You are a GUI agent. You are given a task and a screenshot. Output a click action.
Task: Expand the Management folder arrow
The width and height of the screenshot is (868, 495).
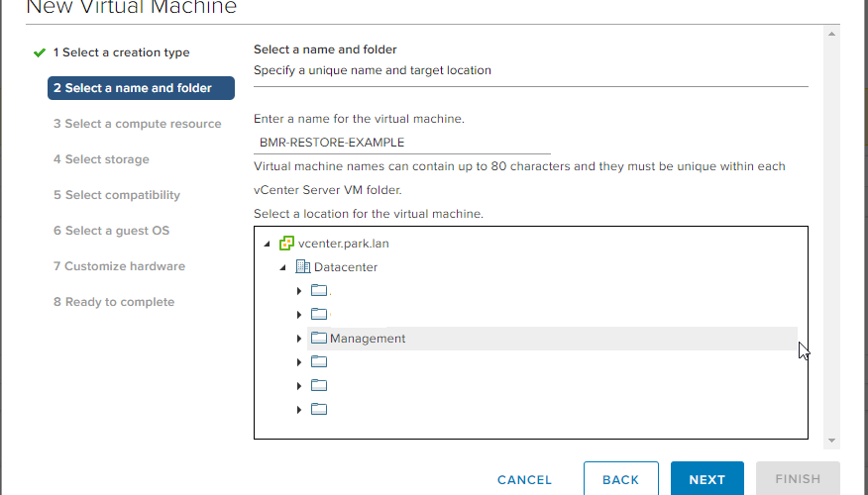pyautogui.click(x=299, y=338)
